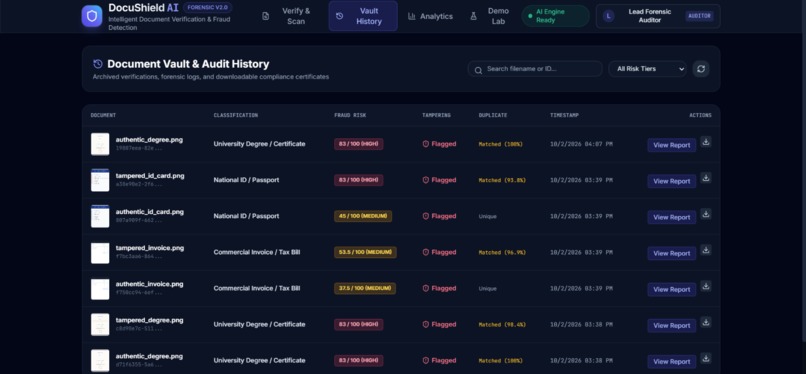Viewport: 806px width, 374px height.
Task: Click filename tampered_invoice.png
Action: [x=150, y=248]
